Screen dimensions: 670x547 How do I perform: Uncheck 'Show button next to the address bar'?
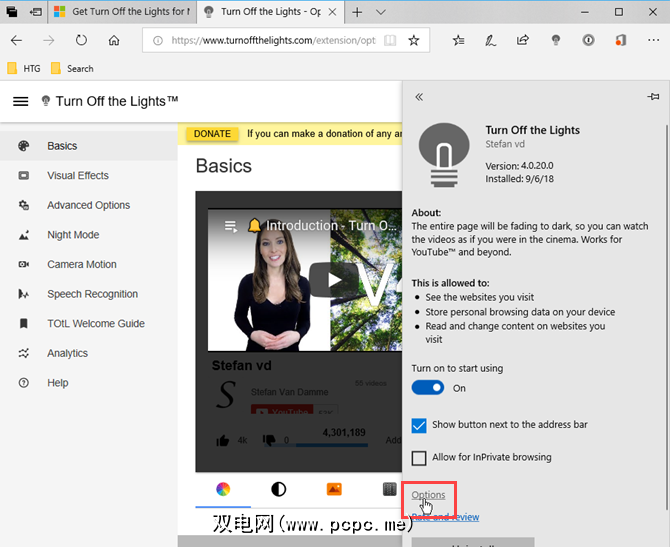(420, 425)
